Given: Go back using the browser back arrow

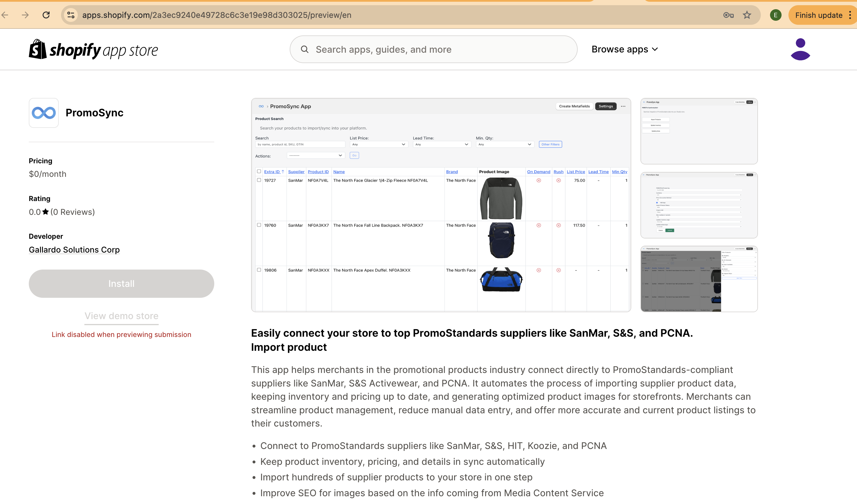Looking at the screenshot, I should pyautogui.click(x=5, y=15).
